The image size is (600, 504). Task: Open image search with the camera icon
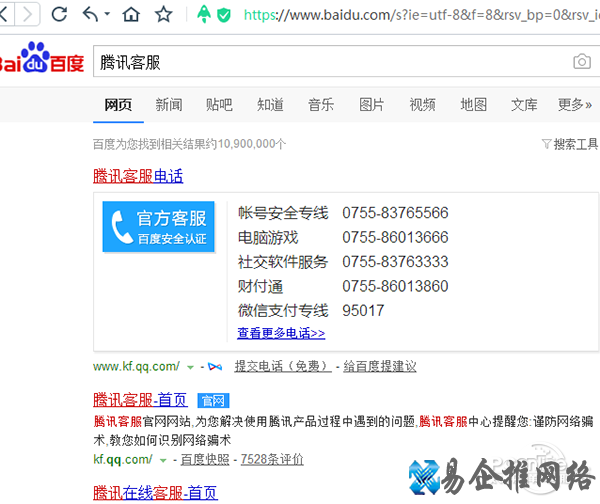582,61
